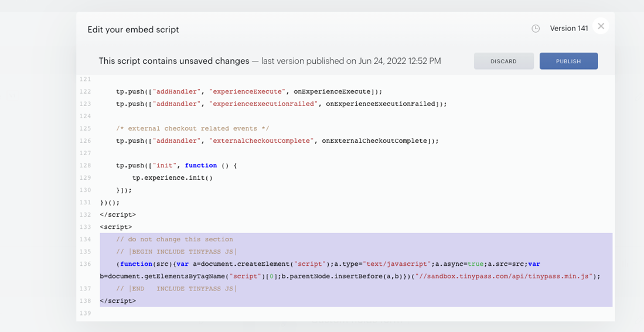Click the 'Edit your embed script' title
The width and height of the screenshot is (644, 332).
tap(133, 29)
